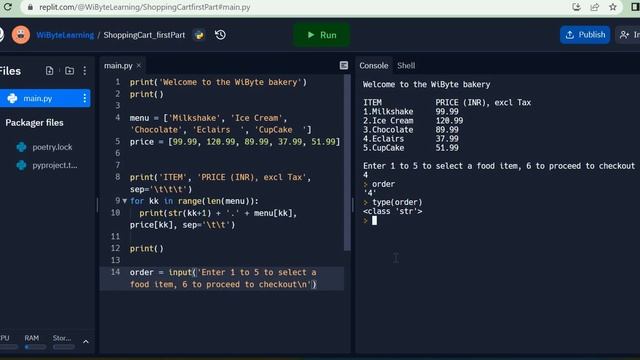This screenshot has height=360, width=640.
Task: Click line 1 print Welcome statement
Action: coord(218,82)
